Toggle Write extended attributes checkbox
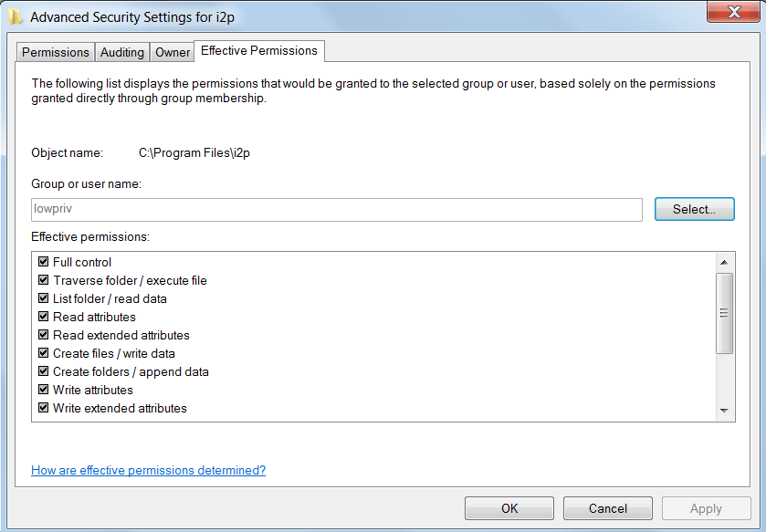 click(x=44, y=408)
